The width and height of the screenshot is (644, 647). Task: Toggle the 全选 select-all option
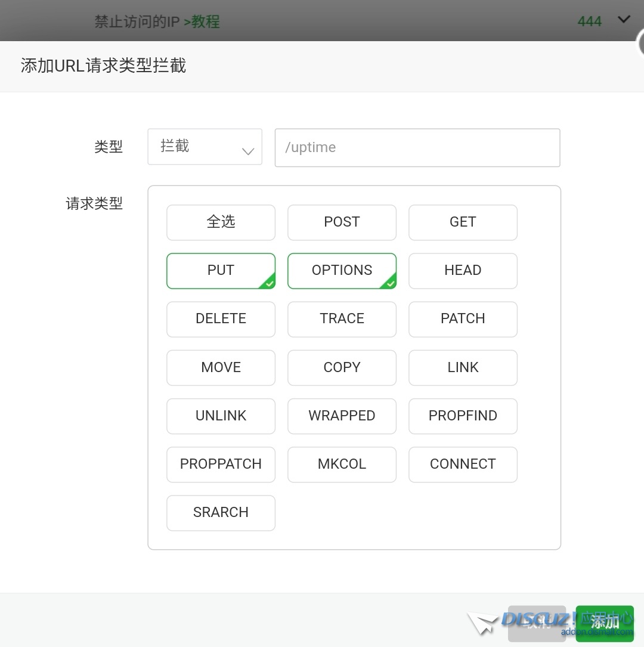point(221,222)
